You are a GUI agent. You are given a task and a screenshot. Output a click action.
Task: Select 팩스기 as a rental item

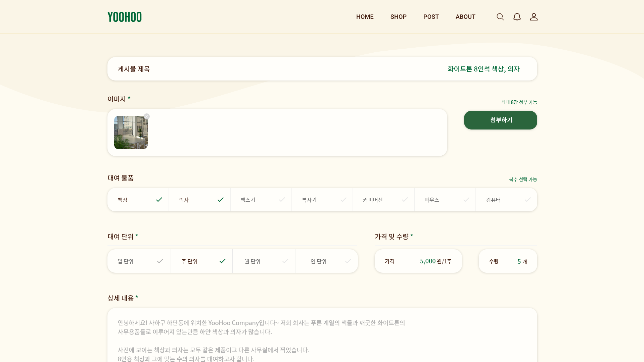261,199
